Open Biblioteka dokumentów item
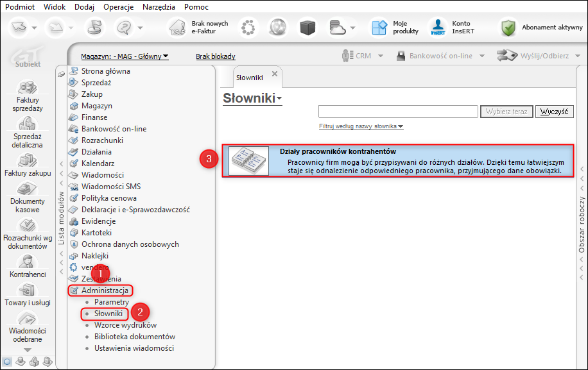The image size is (588, 370). (135, 337)
